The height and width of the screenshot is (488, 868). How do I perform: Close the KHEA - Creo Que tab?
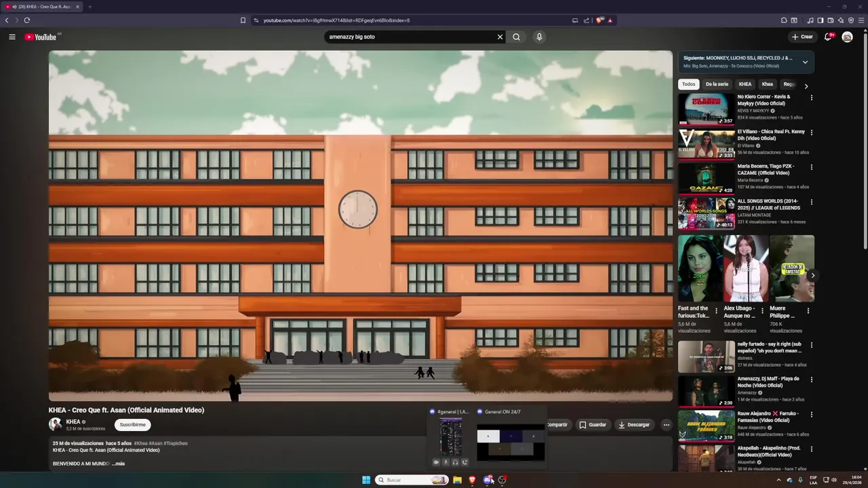[77, 7]
